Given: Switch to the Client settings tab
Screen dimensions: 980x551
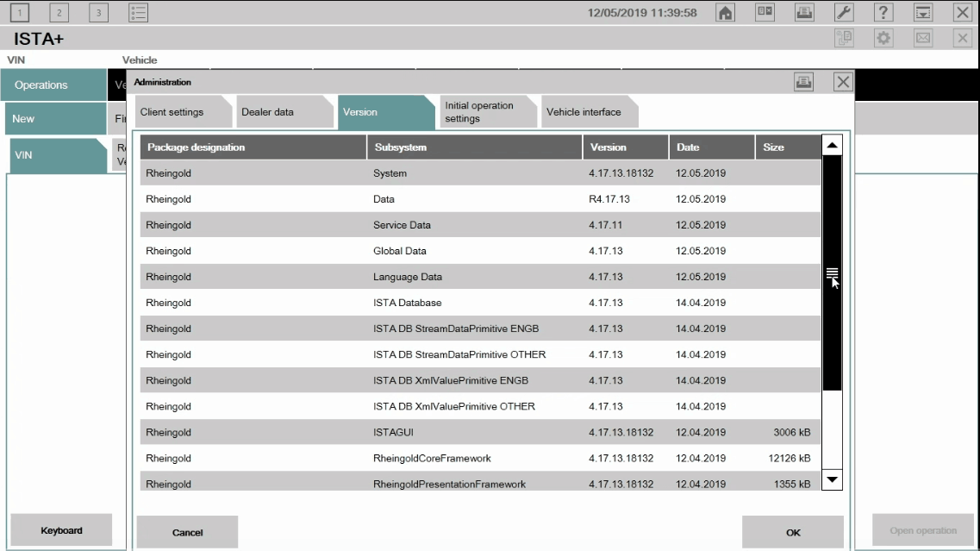Looking at the screenshot, I should [178, 113].
